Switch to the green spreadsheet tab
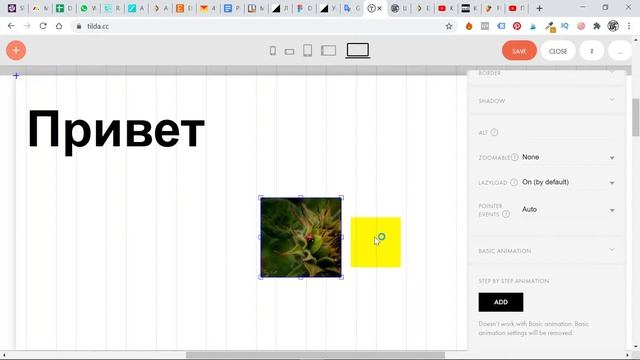640x360 pixels. pyautogui.click(x=64, y=8)
